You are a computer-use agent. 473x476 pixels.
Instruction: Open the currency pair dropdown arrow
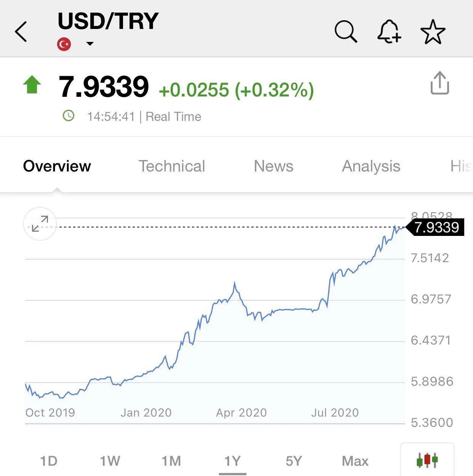click(x=90, y=44)
